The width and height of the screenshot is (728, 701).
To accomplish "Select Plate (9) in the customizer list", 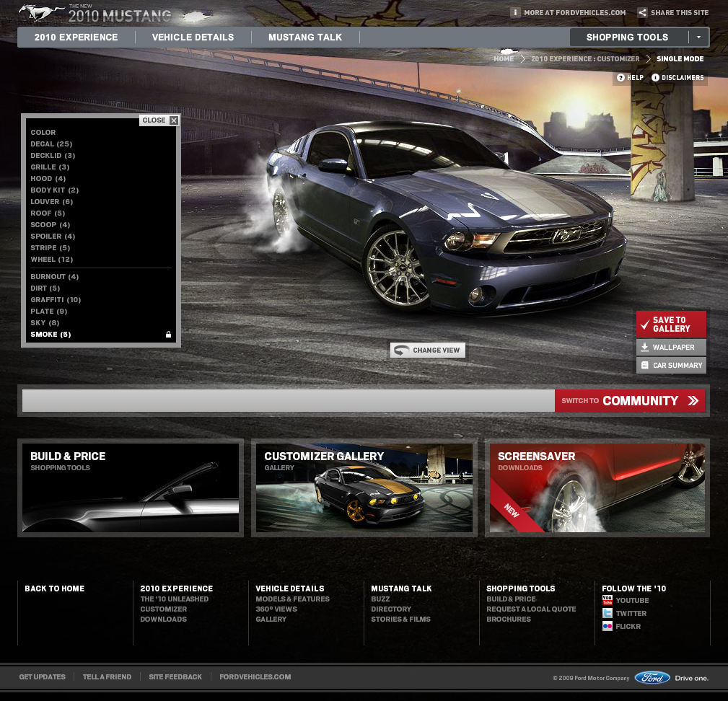I will point(49,312).
